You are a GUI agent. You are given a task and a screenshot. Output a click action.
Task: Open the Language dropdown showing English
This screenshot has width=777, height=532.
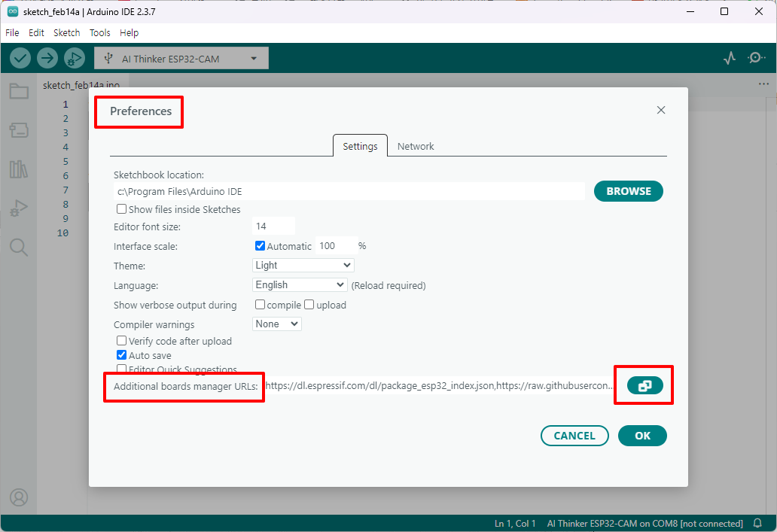300,285
